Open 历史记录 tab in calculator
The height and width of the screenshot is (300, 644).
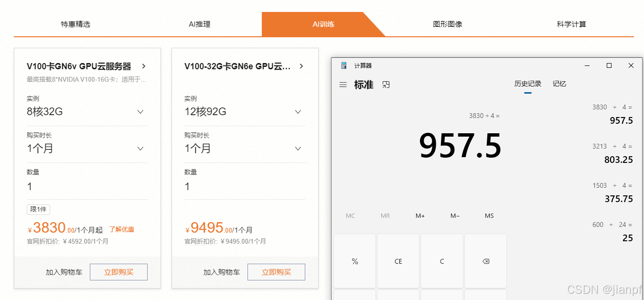pos(528,84)
